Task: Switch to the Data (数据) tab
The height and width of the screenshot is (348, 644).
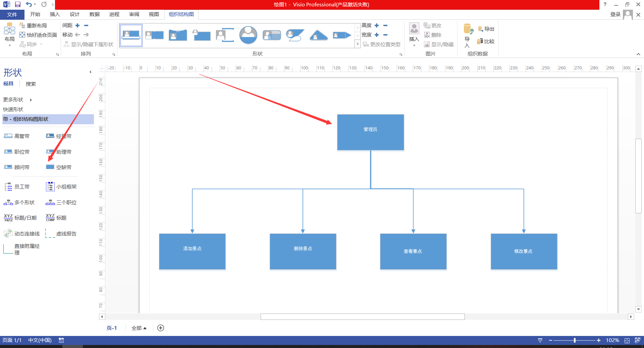Action: [x=95, y=14]
